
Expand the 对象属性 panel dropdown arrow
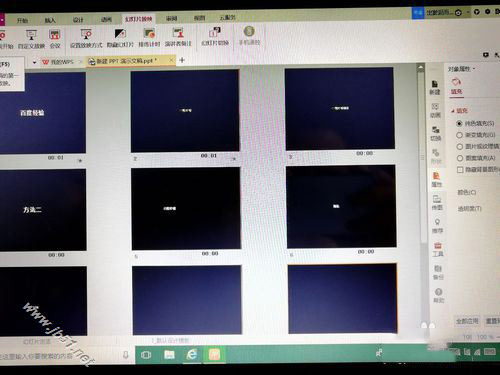474,69
